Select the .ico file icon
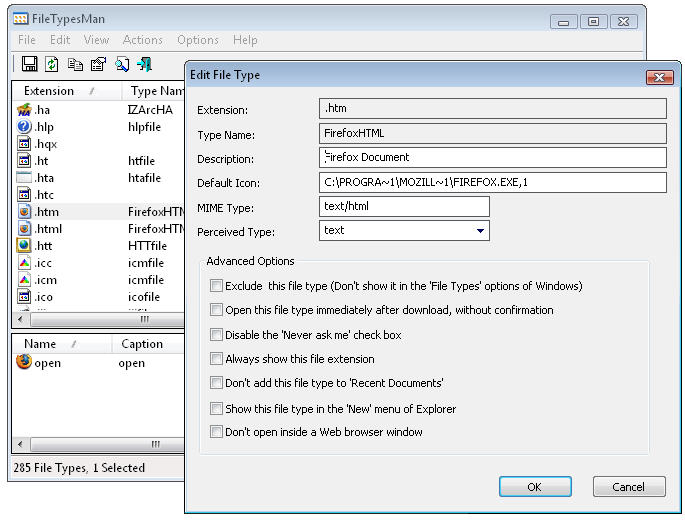Image resolution: width=685 pixels, height=520 pixels. tap(24, 297)
